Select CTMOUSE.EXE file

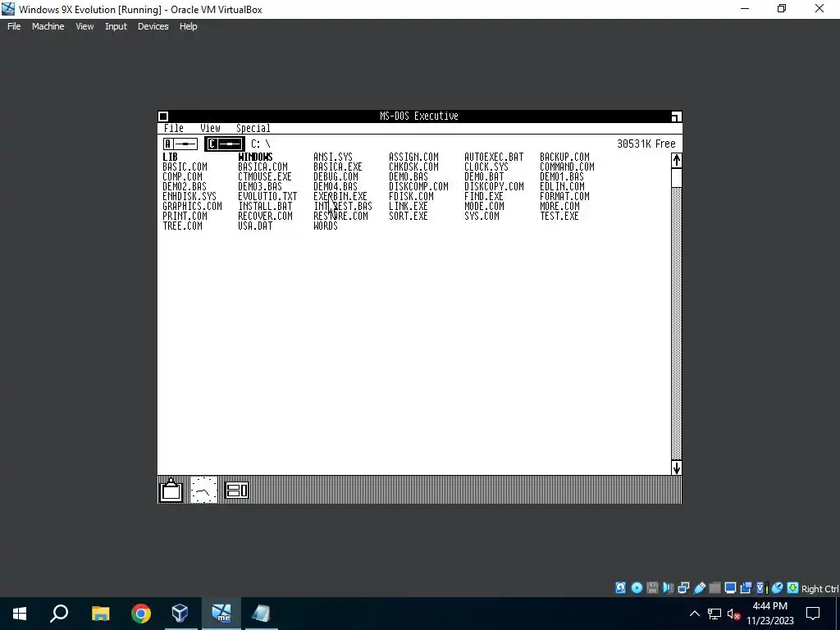265,177
